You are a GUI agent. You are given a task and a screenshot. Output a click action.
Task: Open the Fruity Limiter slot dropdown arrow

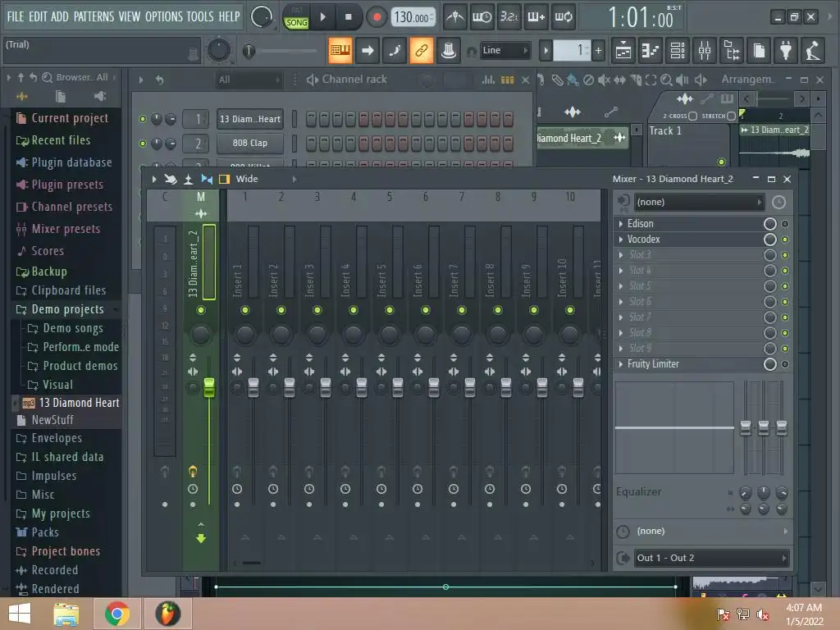coord(620,364)
